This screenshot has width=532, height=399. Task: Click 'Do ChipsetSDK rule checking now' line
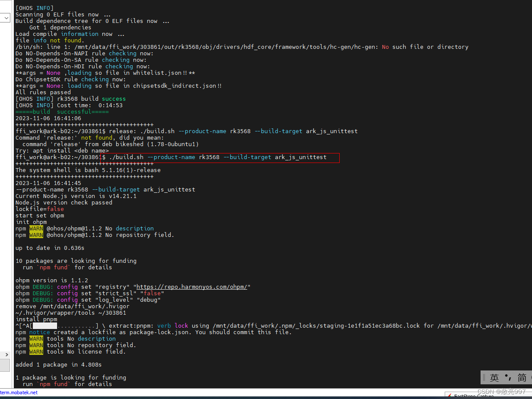(x=71, y=79)
